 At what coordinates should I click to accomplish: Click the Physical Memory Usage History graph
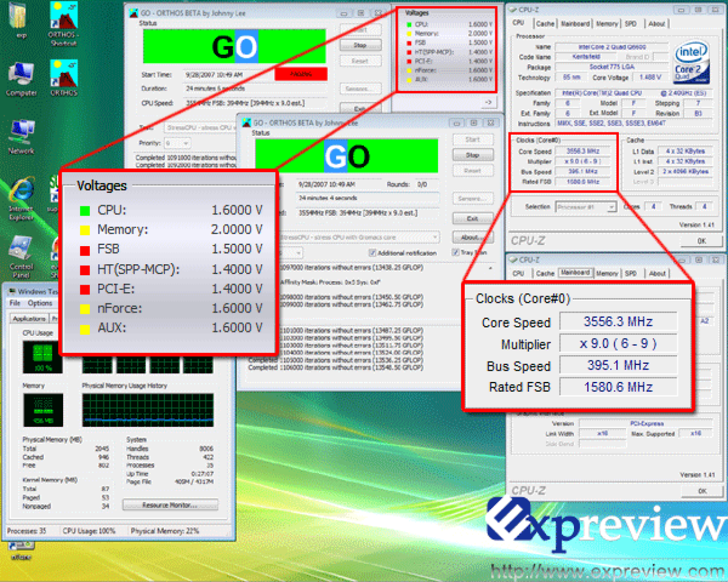(x=148, y=410)
